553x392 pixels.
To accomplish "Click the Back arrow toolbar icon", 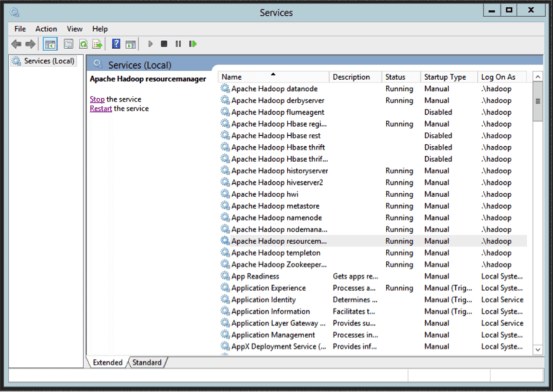I will click(16, 44).
